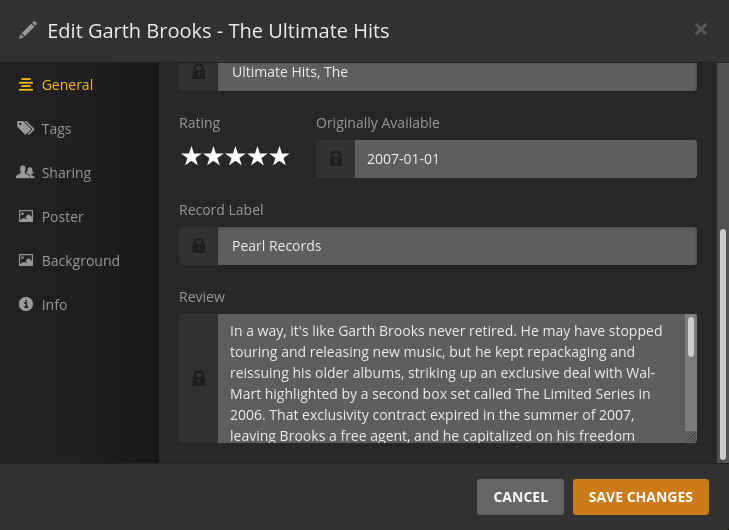The height and width of the screenshot is (530, 729).
Task: Click the Info circle icon
Action: pyautogui.click(x=26, y=305)
